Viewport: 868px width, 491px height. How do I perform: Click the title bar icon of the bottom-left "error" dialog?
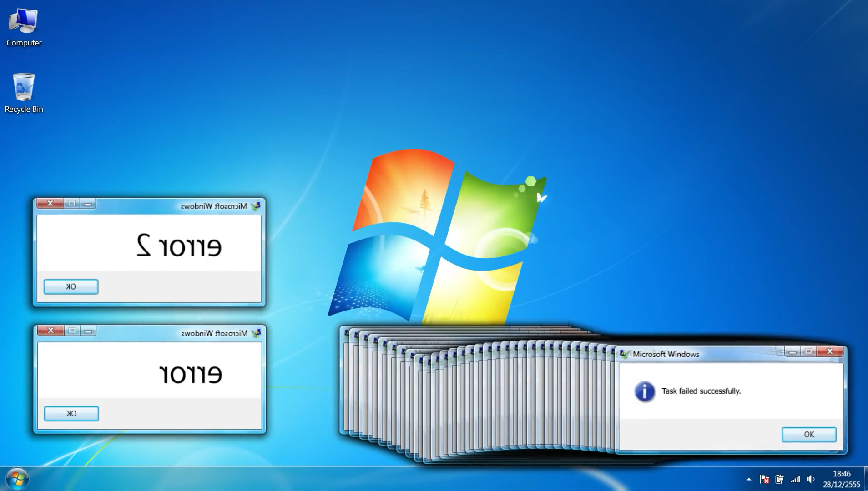256,333
